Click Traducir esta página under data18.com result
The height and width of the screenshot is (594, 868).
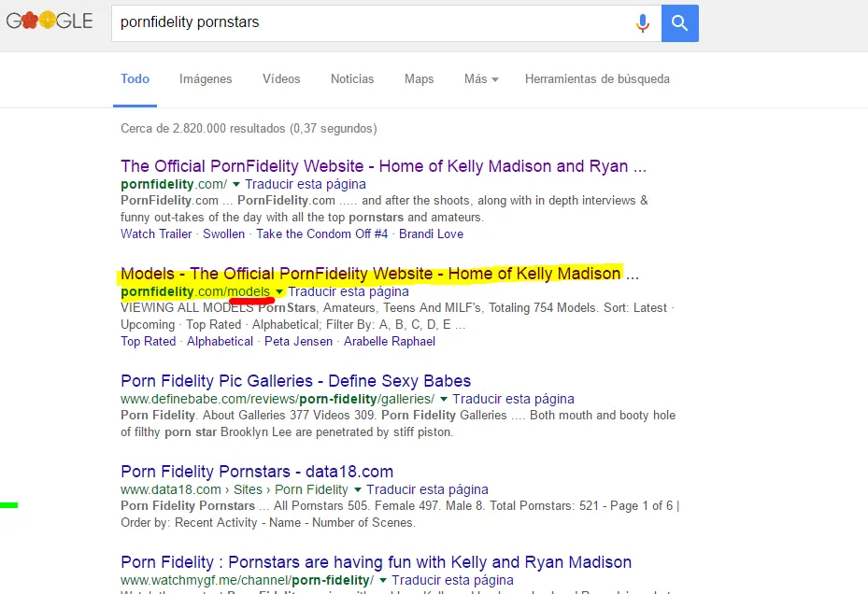pyautogui.click(x=427, y=490)
